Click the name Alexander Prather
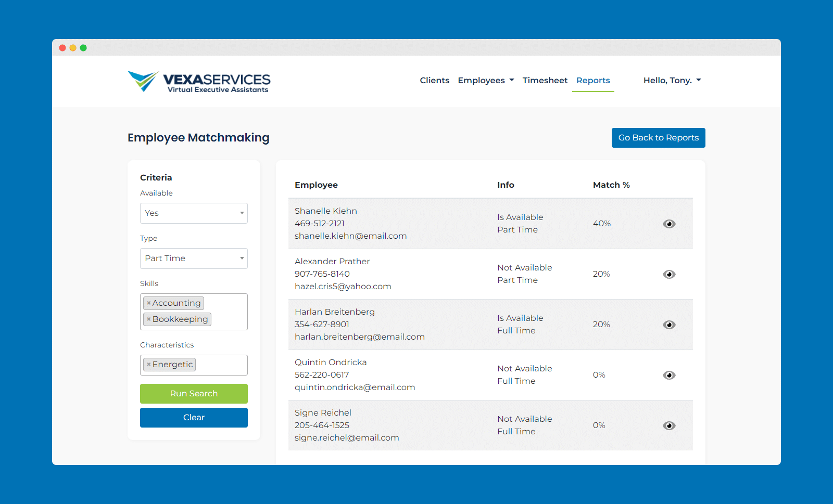The width and height of the screenshot is (833, 504). pos(332,261)
